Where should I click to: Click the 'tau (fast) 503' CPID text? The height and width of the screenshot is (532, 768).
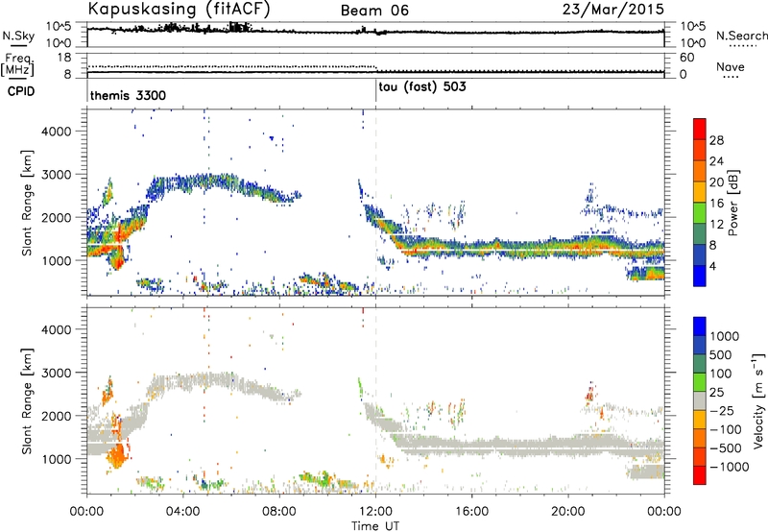(422, 87)
